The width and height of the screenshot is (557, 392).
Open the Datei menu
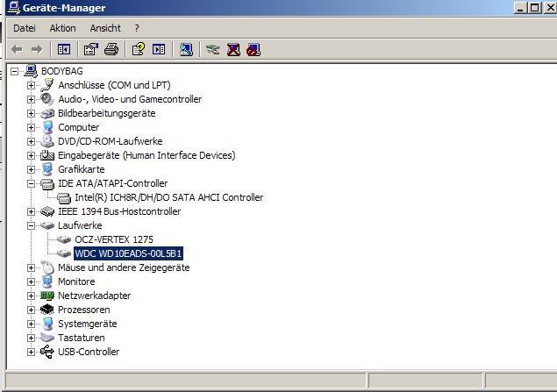coord(25,28)
